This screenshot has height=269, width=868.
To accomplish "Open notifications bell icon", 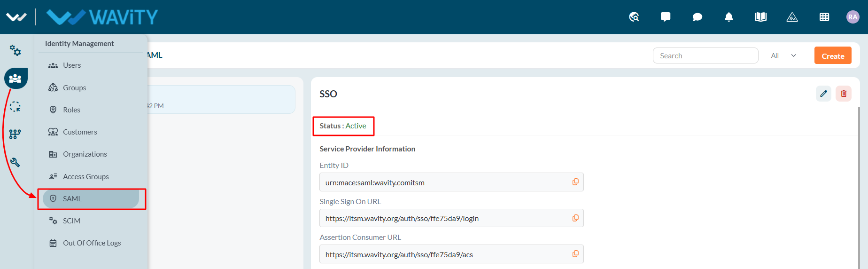I will click(x=729, y=17).
